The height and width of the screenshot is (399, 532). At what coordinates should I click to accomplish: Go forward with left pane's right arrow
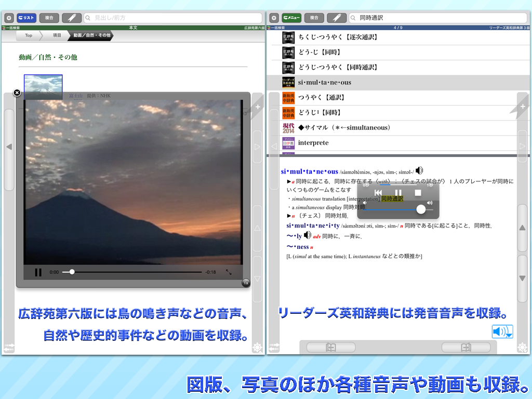[x=258, y=147]
